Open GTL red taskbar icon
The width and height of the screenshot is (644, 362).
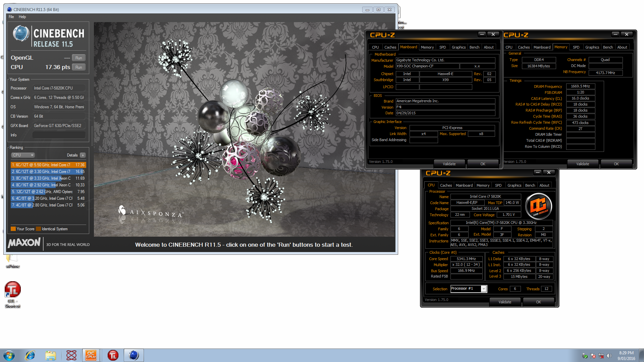(113, 355)
